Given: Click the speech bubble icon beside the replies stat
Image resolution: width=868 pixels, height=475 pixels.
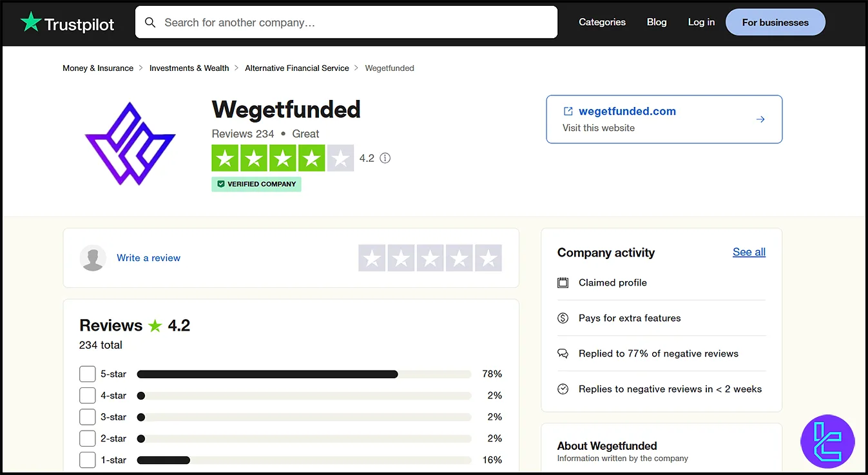Looking at the screenshot, I should [563, 353].
